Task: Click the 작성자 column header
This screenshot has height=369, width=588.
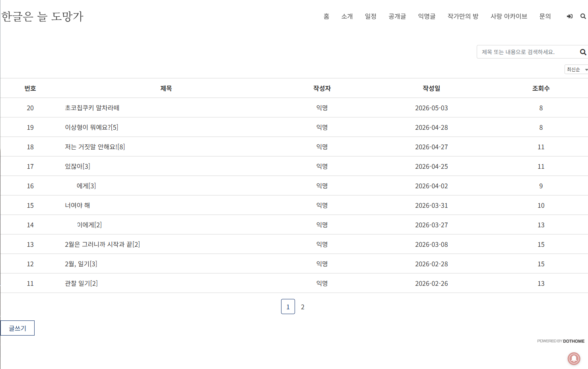Action: pos(322,88)
